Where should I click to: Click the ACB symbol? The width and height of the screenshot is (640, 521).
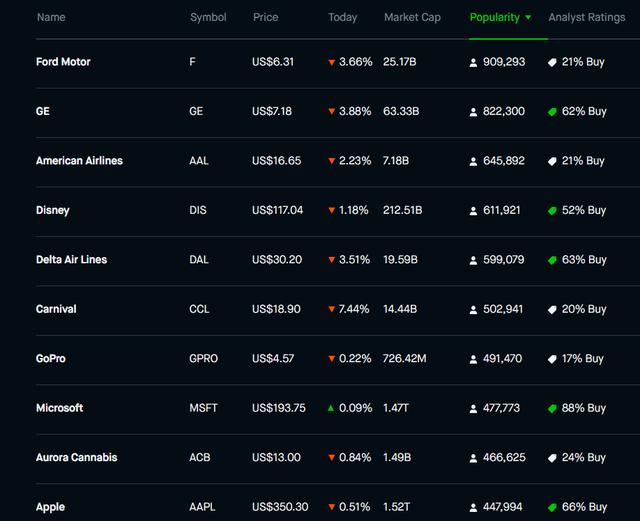click(200, 457)
